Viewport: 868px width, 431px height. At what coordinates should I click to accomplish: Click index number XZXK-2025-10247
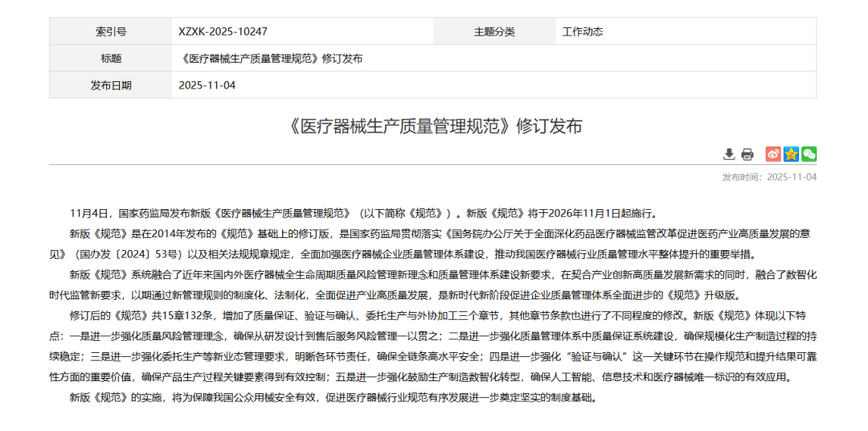click(x=223, y=31)
